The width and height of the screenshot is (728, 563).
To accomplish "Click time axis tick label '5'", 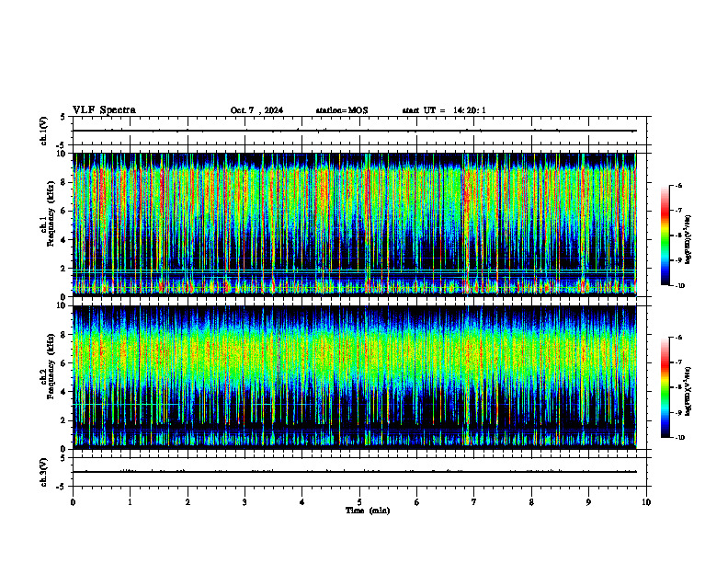I will (359, 502).
